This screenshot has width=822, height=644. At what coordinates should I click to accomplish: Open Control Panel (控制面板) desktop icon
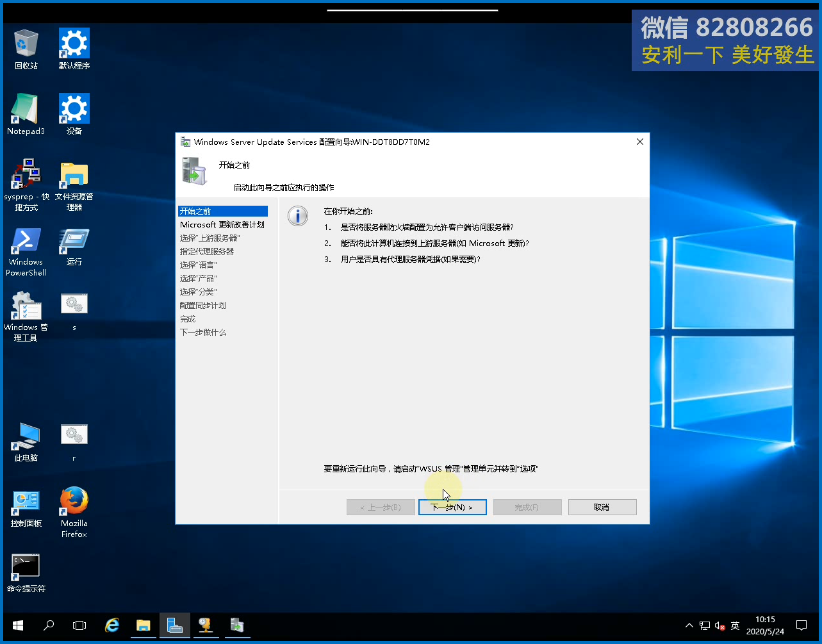coord(26,509)
